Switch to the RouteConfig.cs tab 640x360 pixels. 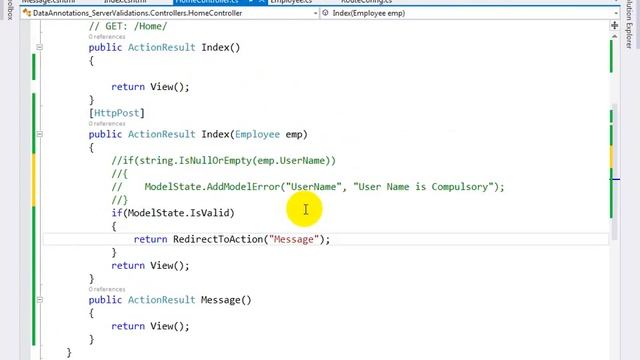(366, 2)
